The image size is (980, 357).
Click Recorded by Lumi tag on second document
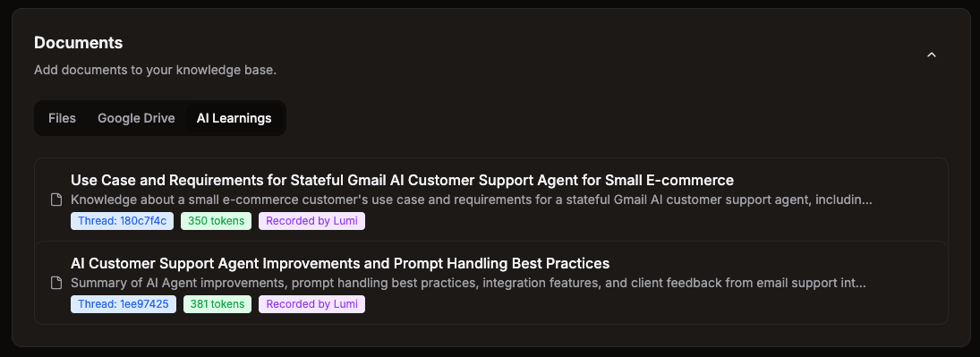coord(311,304)
